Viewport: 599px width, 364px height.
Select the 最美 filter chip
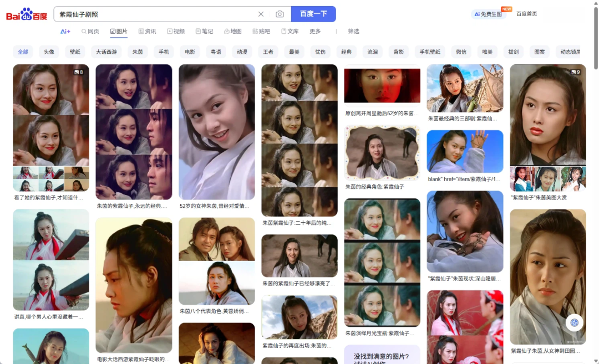tap(294, 52)
